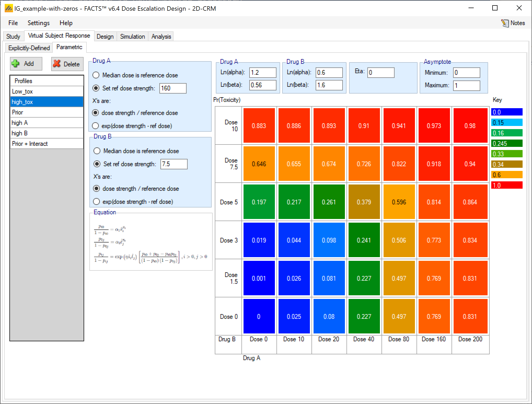The height and width of the screenshot is (404, 532).
Task: Select Drug A median dose reference option
Action: [96, 75]
